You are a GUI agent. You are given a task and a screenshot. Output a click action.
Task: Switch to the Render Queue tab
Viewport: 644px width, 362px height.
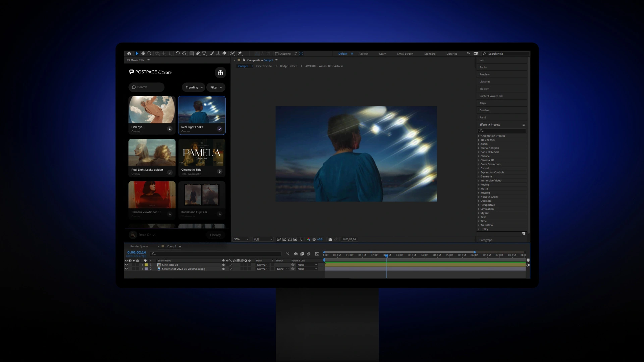pos(139,246)
